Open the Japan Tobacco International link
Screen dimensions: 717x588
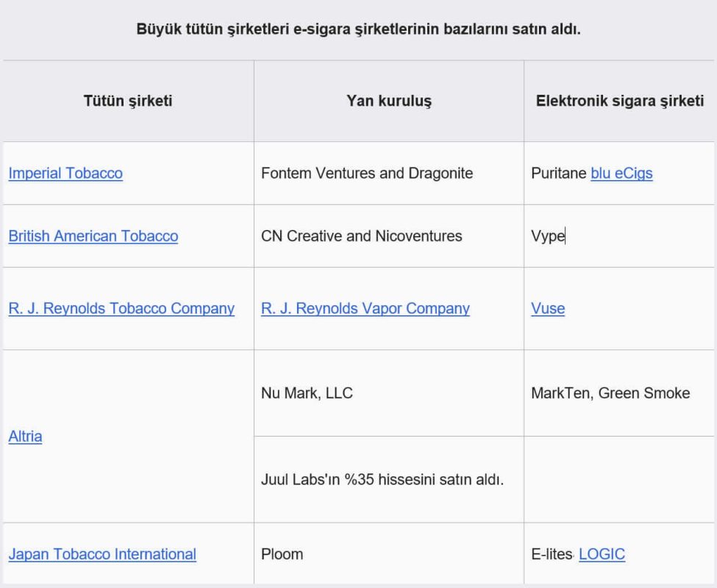click(102, 553)
